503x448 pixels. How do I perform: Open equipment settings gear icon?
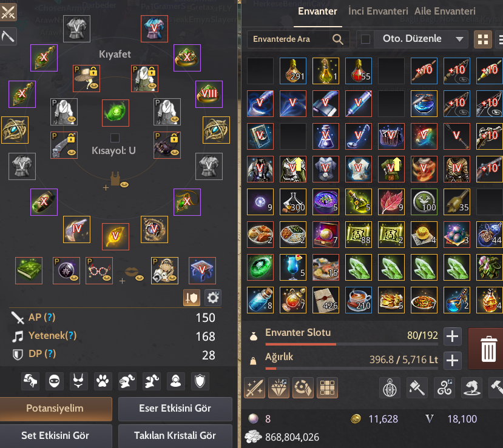coord(213,298)
